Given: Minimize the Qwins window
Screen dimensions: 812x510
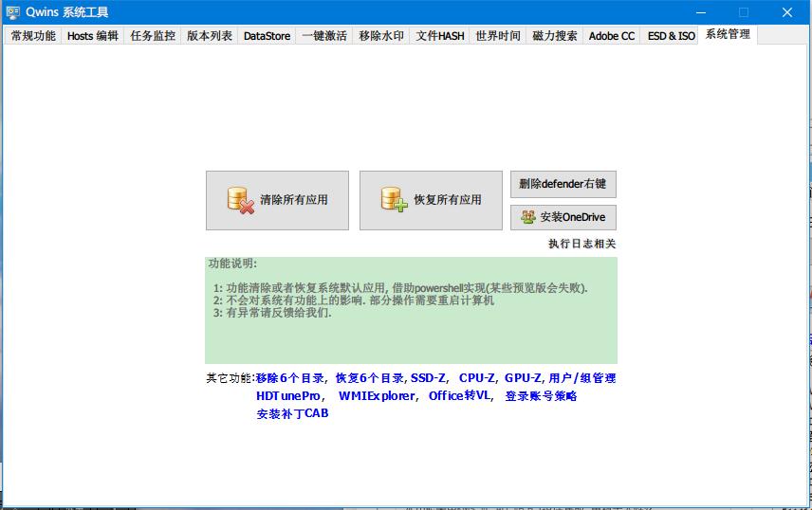Looking at the screenshot, I should point(701,12).
